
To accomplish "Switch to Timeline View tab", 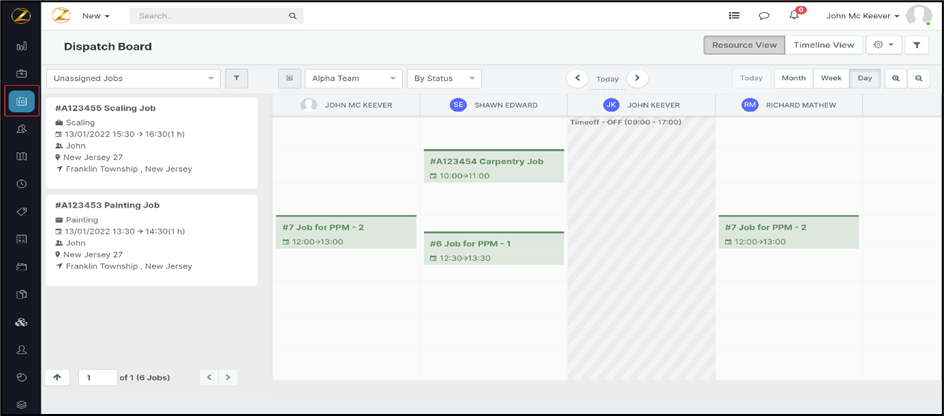I will pyautogui.click(x=824, y=45).
